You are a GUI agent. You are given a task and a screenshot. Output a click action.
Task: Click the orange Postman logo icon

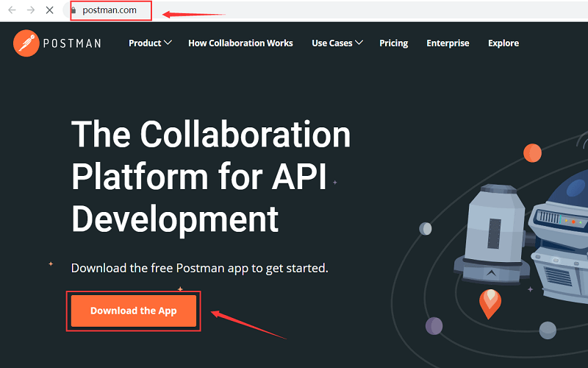(26, 43)
